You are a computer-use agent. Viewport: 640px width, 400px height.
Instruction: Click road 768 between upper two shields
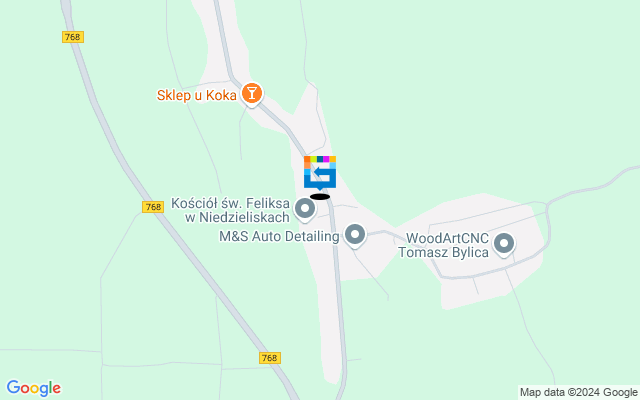[110, 122]
